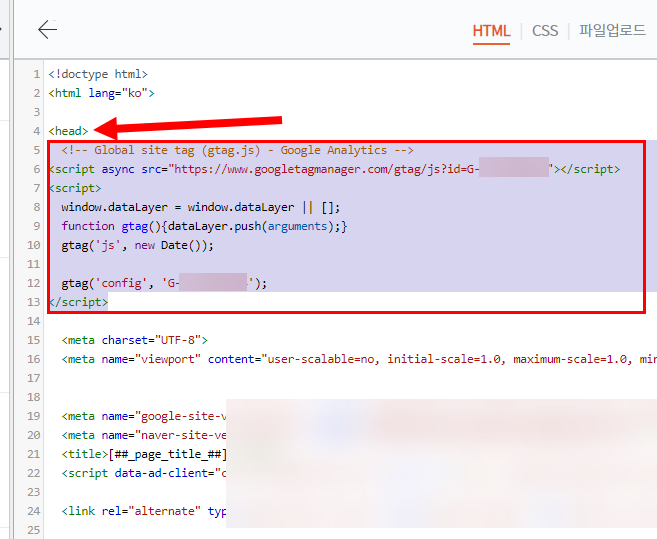Click line number 25 in the gutter
657x539 pixels.
[x=34, y=530]
